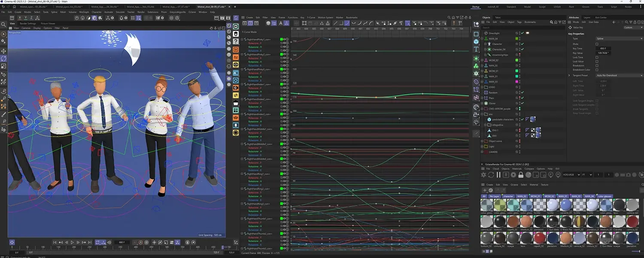The image size is (644, 258).
Task: Open the Tangent Preset dropdown
Action: tap(618, 75)
